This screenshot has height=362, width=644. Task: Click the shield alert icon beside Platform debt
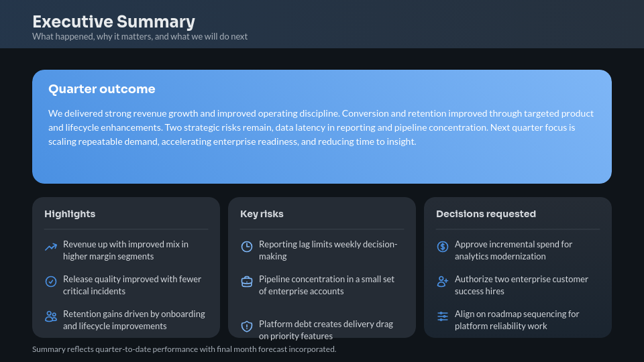pos(246,326)
